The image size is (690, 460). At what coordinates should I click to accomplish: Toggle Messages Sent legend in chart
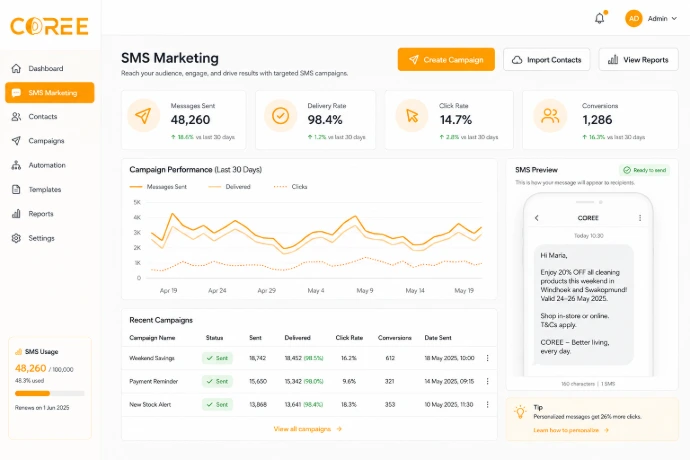pyautogui.click(x=158, y=187)
